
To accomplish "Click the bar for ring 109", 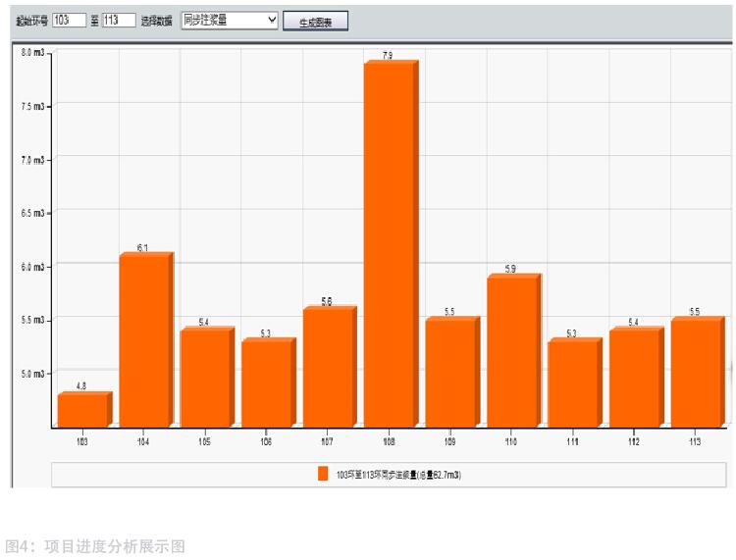I will pos(449,373).
